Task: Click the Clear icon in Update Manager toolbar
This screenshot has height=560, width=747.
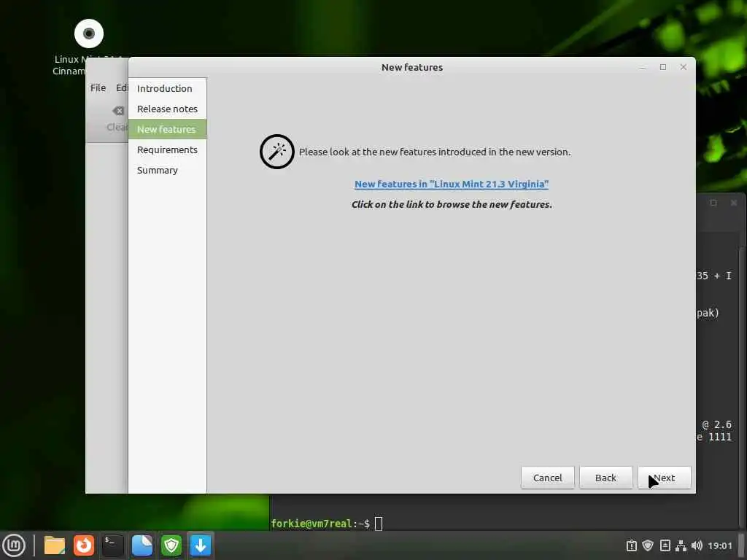Action: click(x=117, y=111)
